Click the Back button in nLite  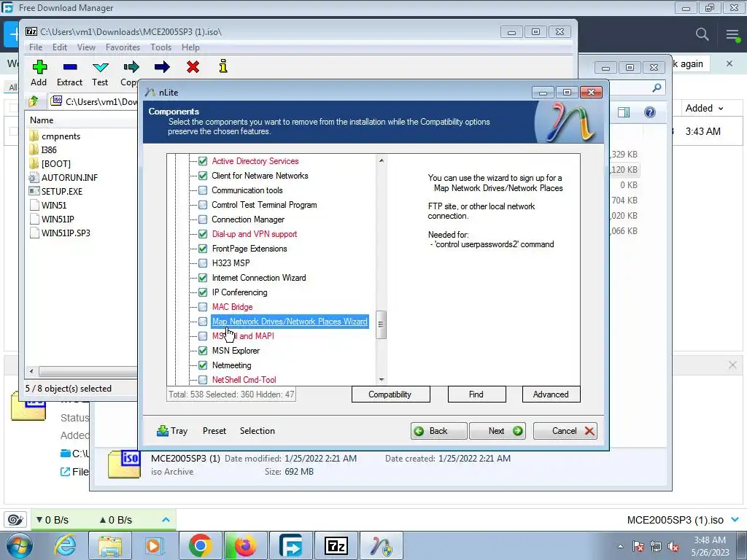(x=438, y=431)
